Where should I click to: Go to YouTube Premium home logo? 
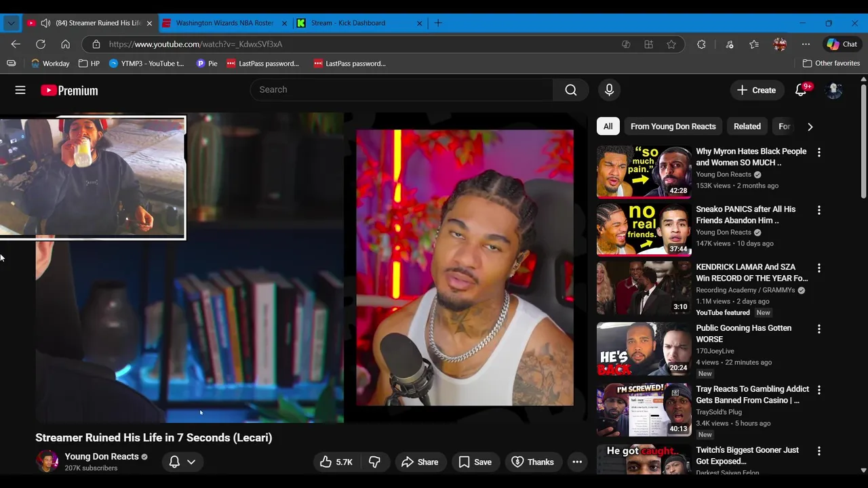(69, 90)
